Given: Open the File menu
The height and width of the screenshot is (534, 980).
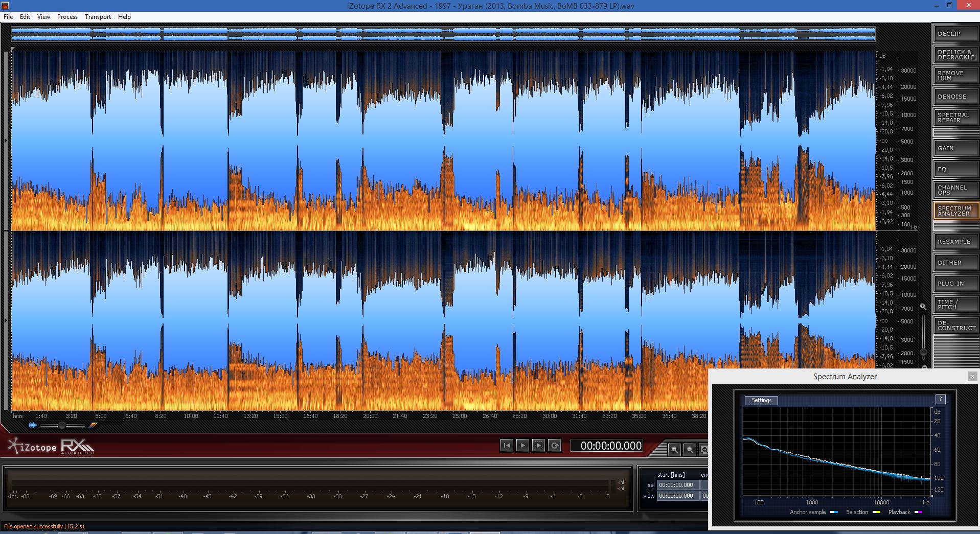Looking at the screenshot, I should click(8, 17).
